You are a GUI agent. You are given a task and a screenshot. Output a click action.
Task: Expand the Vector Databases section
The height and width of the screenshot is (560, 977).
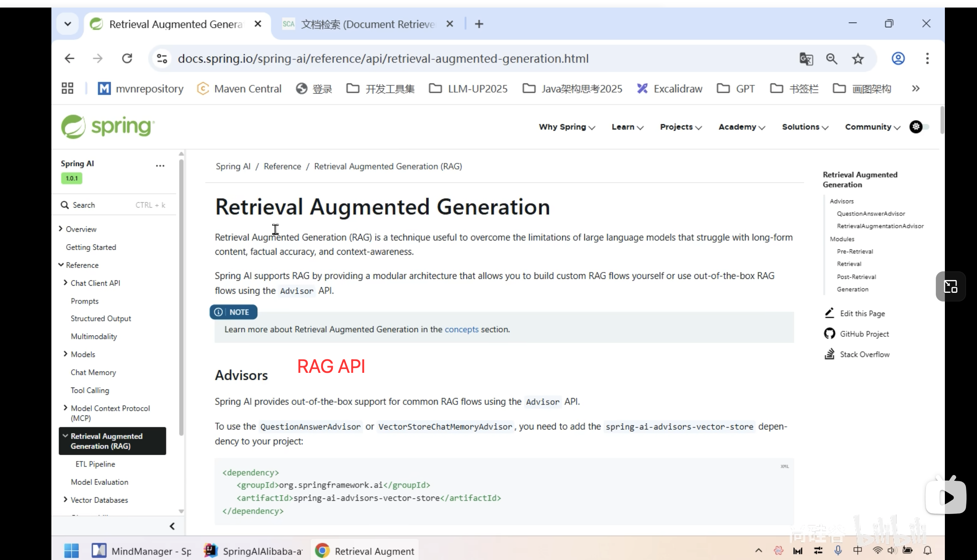(x=65, y=500)
